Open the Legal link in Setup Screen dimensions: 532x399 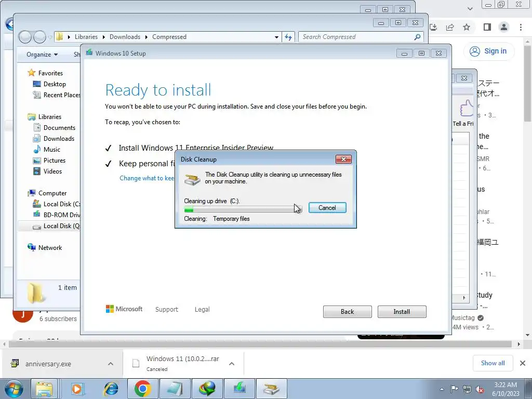point(202,310)
